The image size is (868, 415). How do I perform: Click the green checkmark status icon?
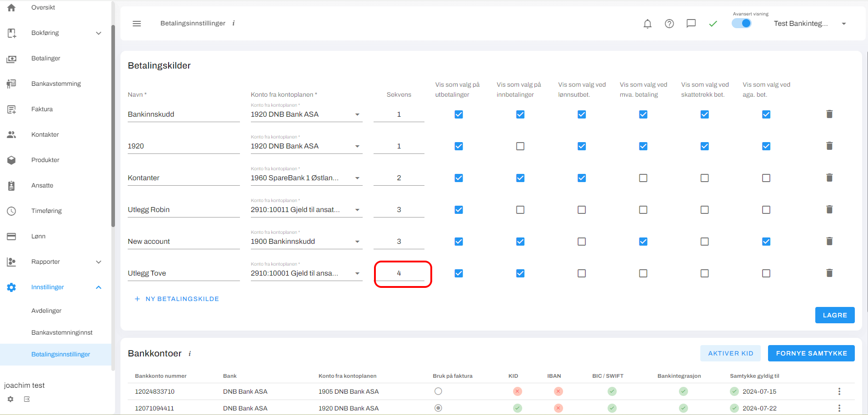click(x=713, y=24)
